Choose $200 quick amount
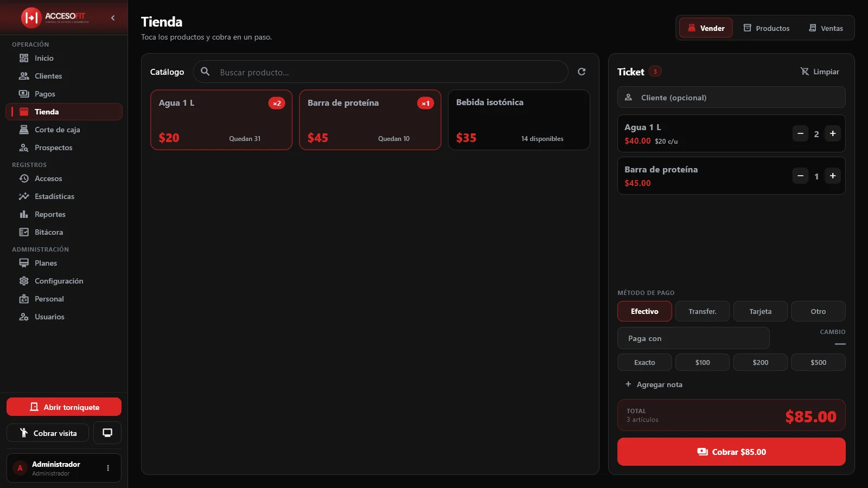The image size is (868, 488). tap(760, 362)
